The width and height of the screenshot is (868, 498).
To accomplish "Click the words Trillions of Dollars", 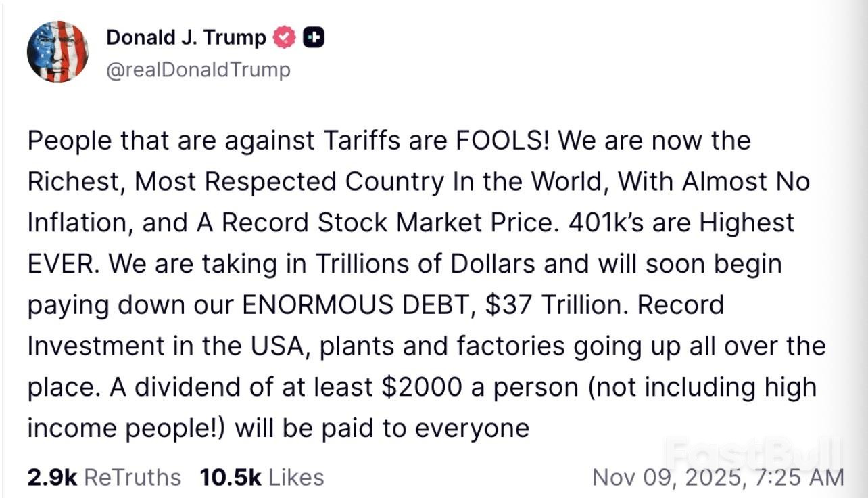I will pyautogui.click(x=435, y=263).
